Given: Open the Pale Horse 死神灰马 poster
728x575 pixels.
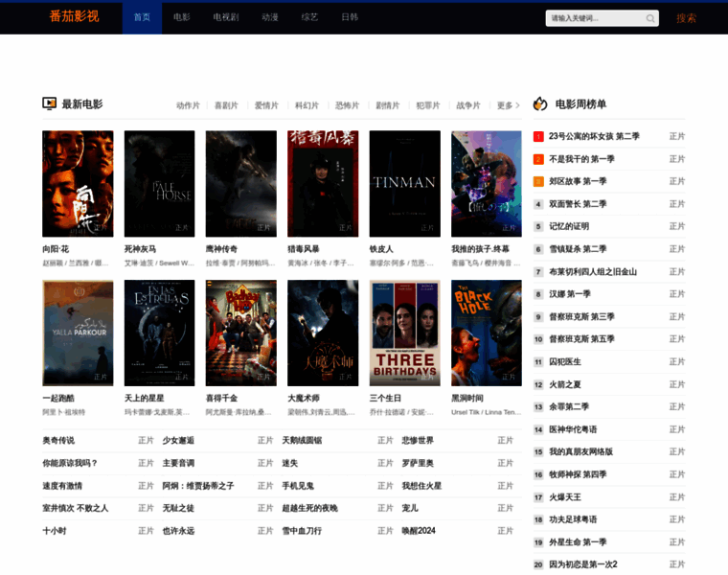Looking at the screenshot, I should [x=159, y=184].
